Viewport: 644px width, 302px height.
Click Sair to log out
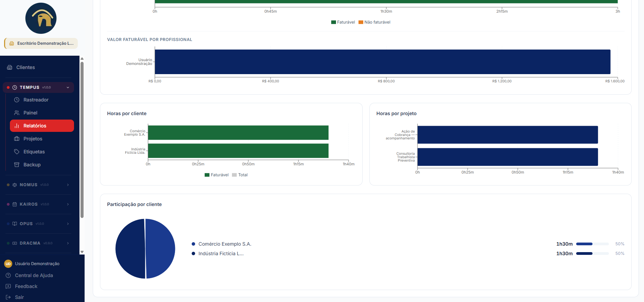(19, 297)
